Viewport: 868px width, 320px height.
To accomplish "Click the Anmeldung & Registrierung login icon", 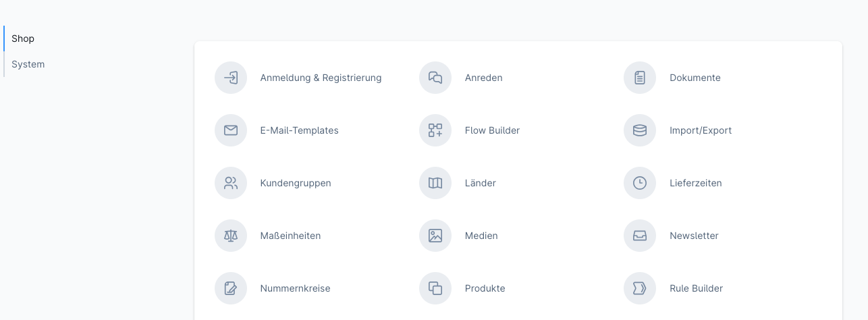I will [x=231, y=78].
